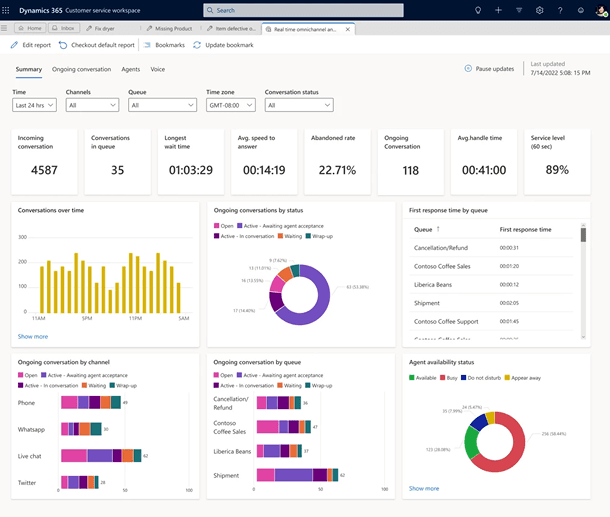Click the First response time column header
The height and width of the screenshot is (517, 610).
[525, 230]
